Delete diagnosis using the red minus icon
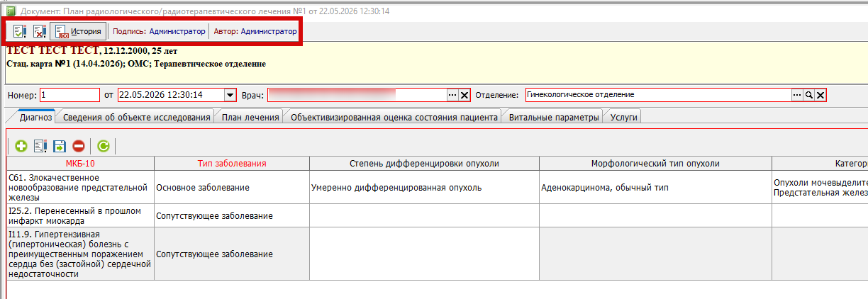Viewport: 868px width, 299px height. pyautogui.click(x=79, y=146)
